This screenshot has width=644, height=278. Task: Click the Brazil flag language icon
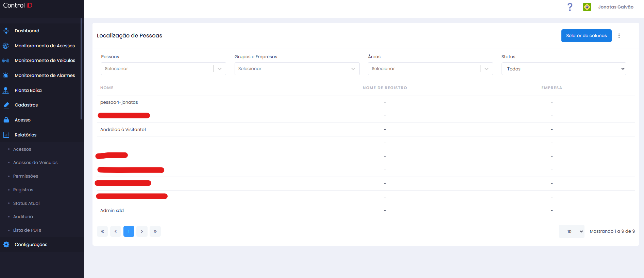click(587, 7)
